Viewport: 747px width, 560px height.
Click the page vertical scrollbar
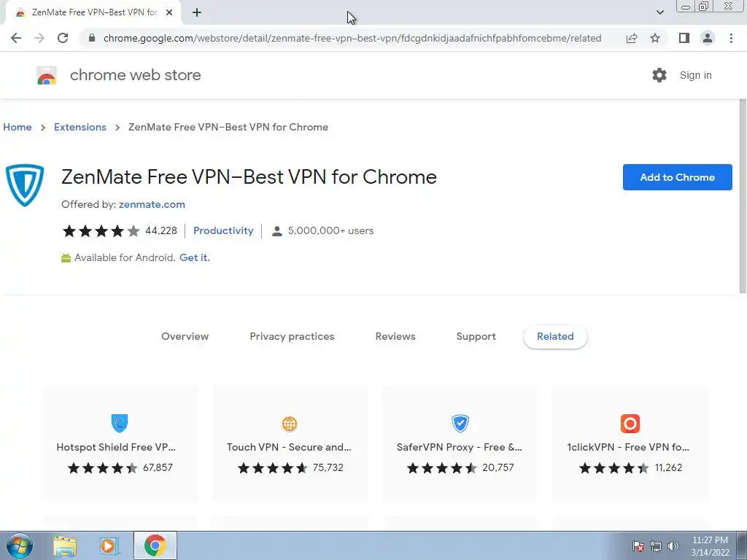click(x=743, y=196)
